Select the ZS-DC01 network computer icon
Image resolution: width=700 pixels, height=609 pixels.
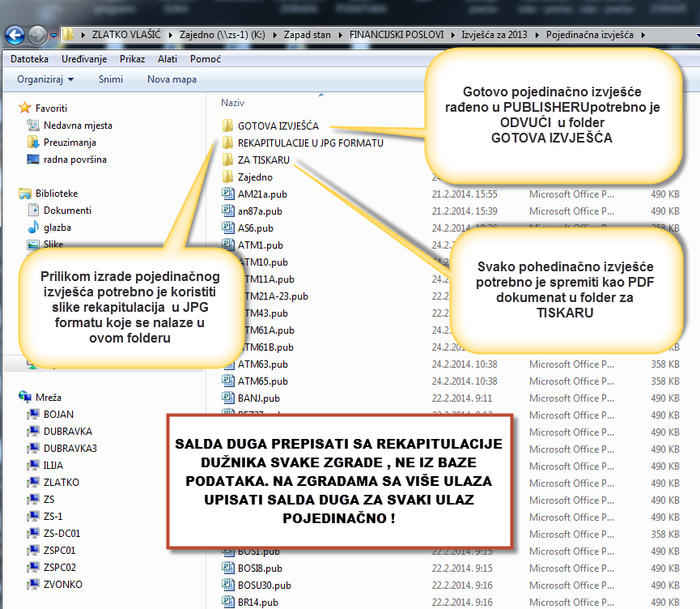[x=33, y=534]
